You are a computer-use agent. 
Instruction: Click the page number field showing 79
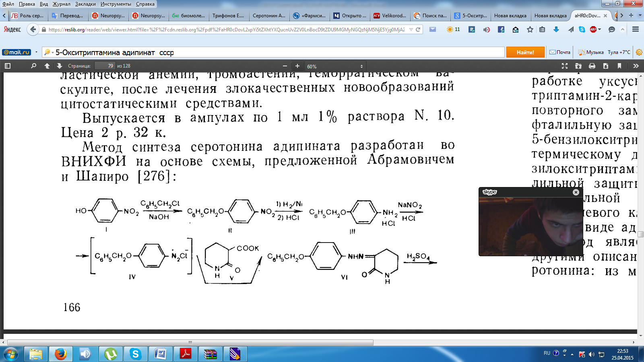[105, 66]
